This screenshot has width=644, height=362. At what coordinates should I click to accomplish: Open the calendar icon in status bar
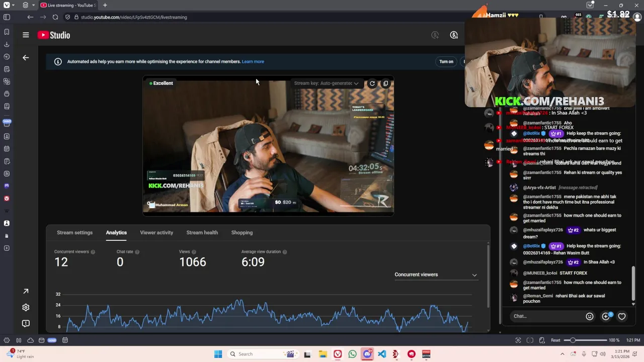65,340
